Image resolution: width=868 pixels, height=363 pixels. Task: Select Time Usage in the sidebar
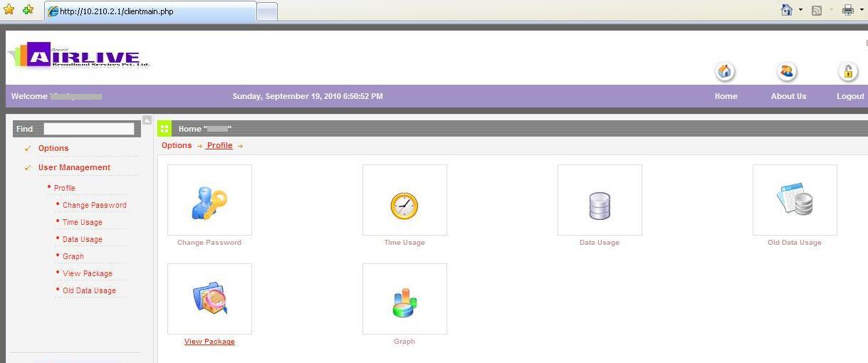pyautogui.click(x=83, y=222)
